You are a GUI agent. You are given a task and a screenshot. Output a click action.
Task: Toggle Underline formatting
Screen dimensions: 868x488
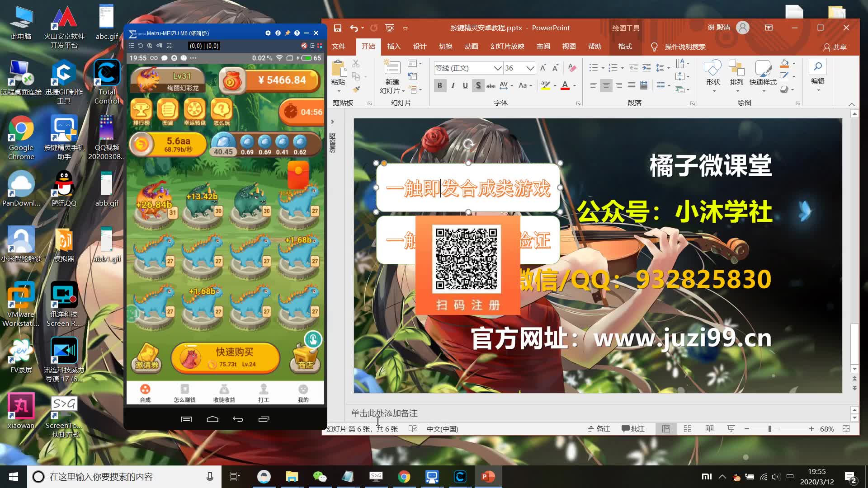pyautogui.click(x=465, y=85)
